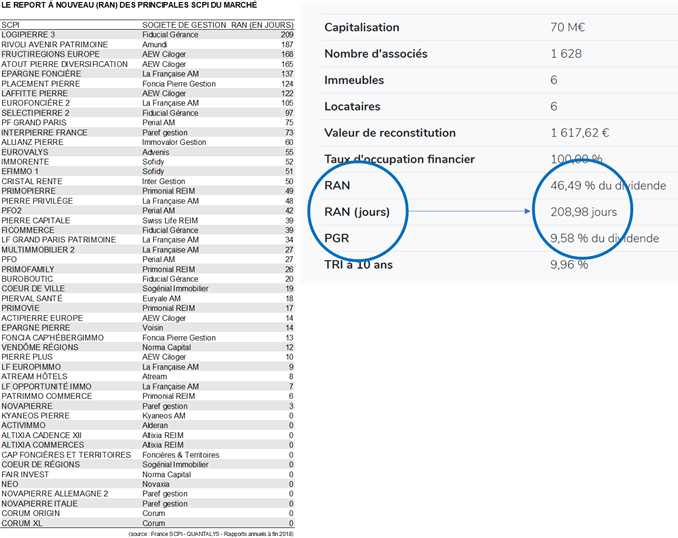The width and height of the screenshot is (678, 538).
Task: Click the CRISTAL RENTE entry
Action: pos(32,181)
